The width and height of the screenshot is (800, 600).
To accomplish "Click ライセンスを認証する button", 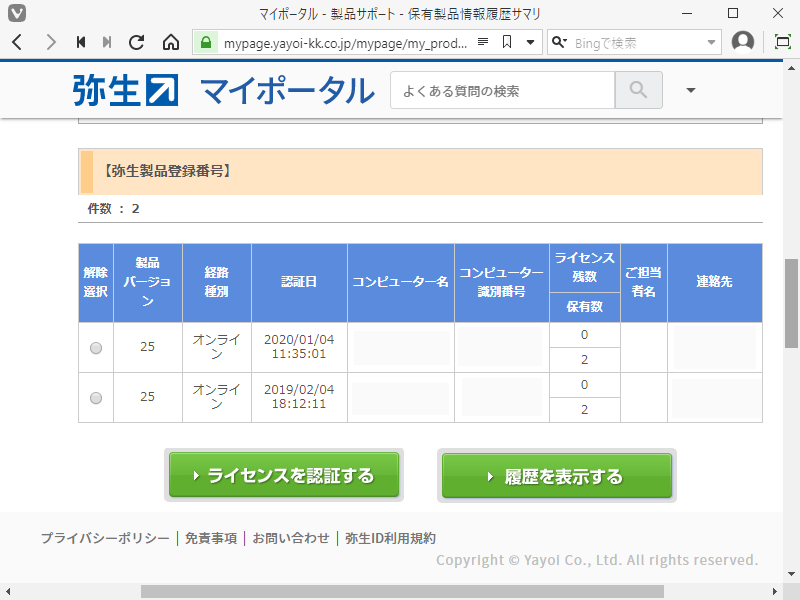I will pyautogui.click(x=284, y=475).
